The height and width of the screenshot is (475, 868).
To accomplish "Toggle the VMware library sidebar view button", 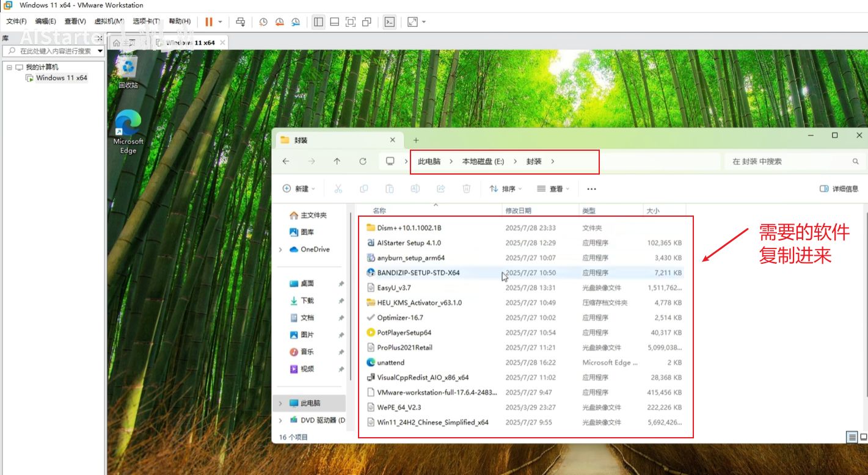I will 318,22.
